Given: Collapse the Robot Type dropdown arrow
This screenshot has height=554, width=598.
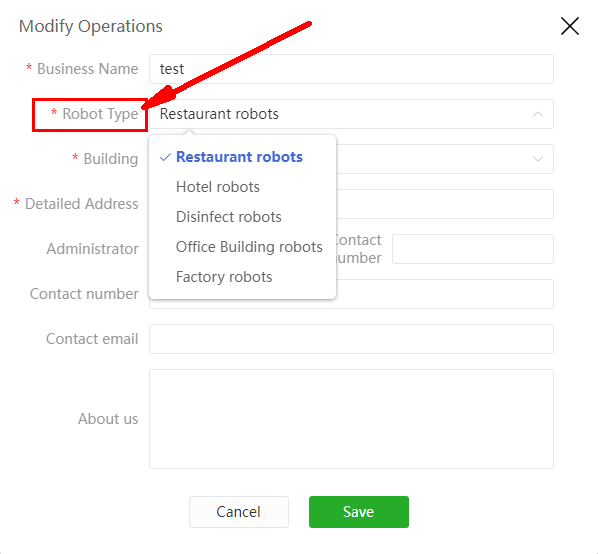Looking at the screenshot, I should pos(538,114).
